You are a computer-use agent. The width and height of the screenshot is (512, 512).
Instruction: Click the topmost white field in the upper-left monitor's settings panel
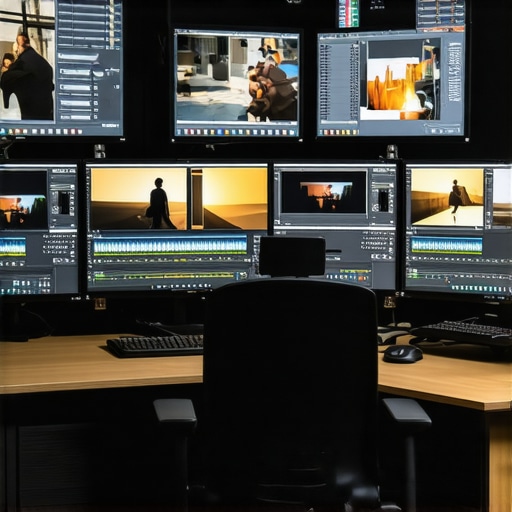(x=78, y=57)
